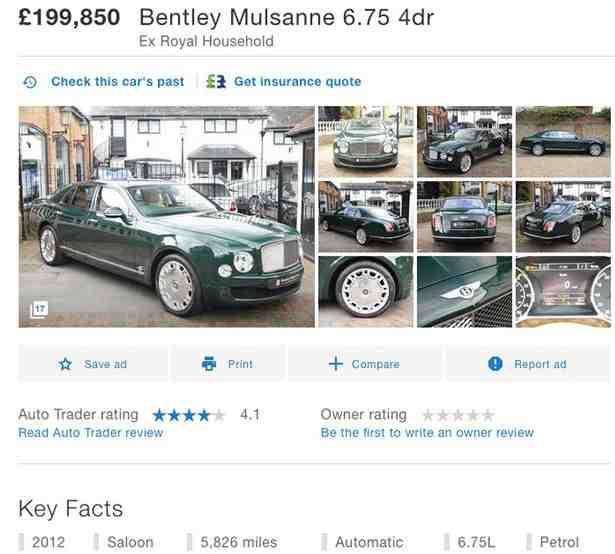Open the dashboard instrument cluster thumbnail
The height and width of the screenshot is (554, 615).
(x=563, y=292)
